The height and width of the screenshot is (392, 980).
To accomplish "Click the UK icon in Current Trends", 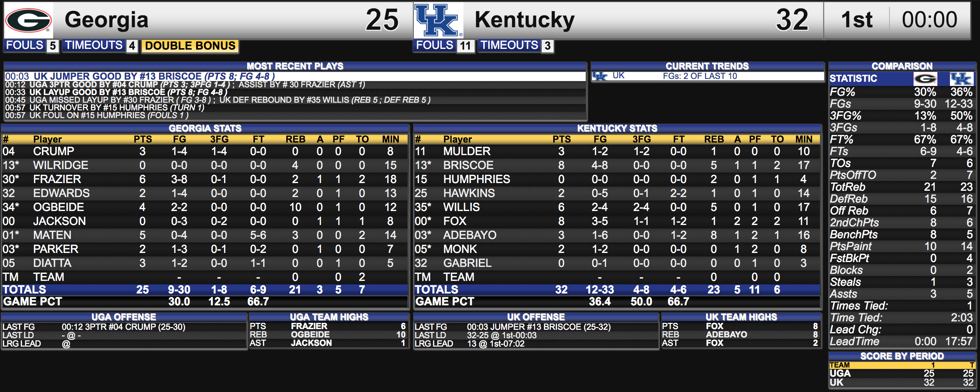I will coord(600,76).
